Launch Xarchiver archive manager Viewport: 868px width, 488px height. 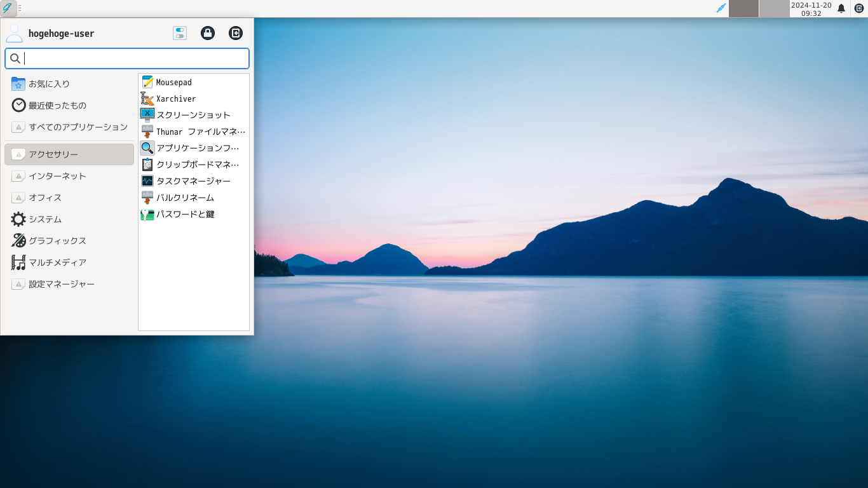coord(175,98)
